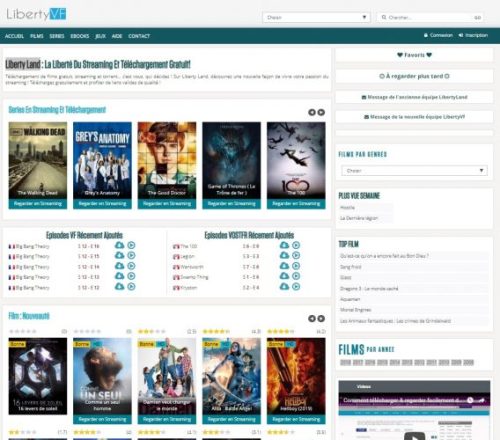500x440 pixels.
Task: Open the Films menu item
Action: pos(37,36)
